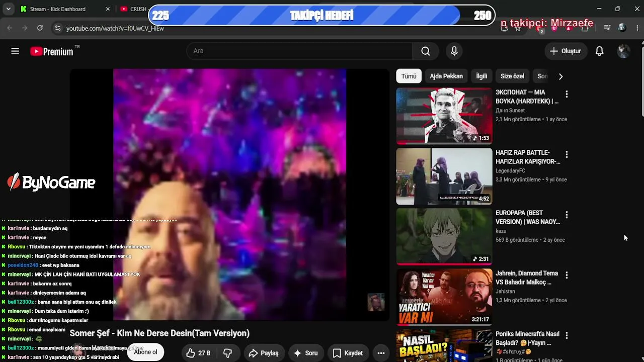Click the Jahistan channel name
This screenshot has height=362, width=644.
(x=505, y=292)
